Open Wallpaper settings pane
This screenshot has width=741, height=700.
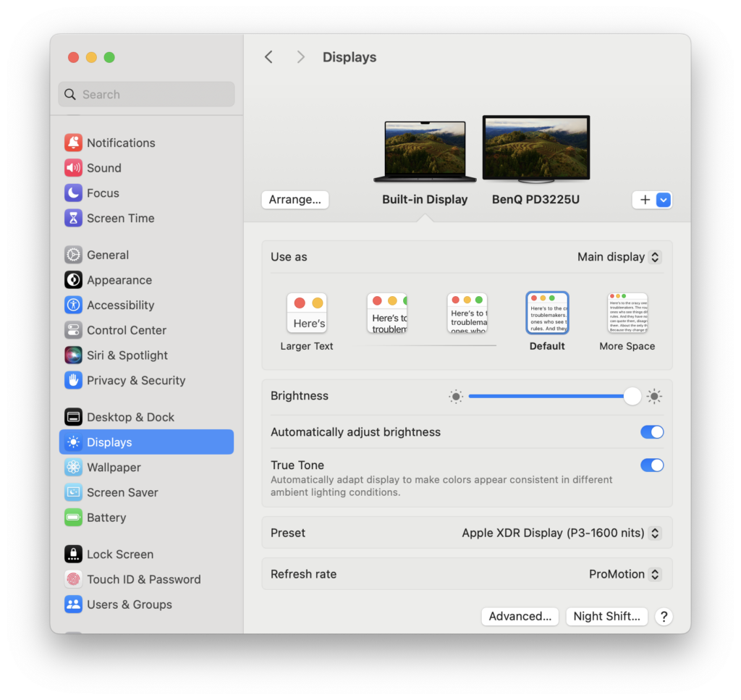[146, 467]
